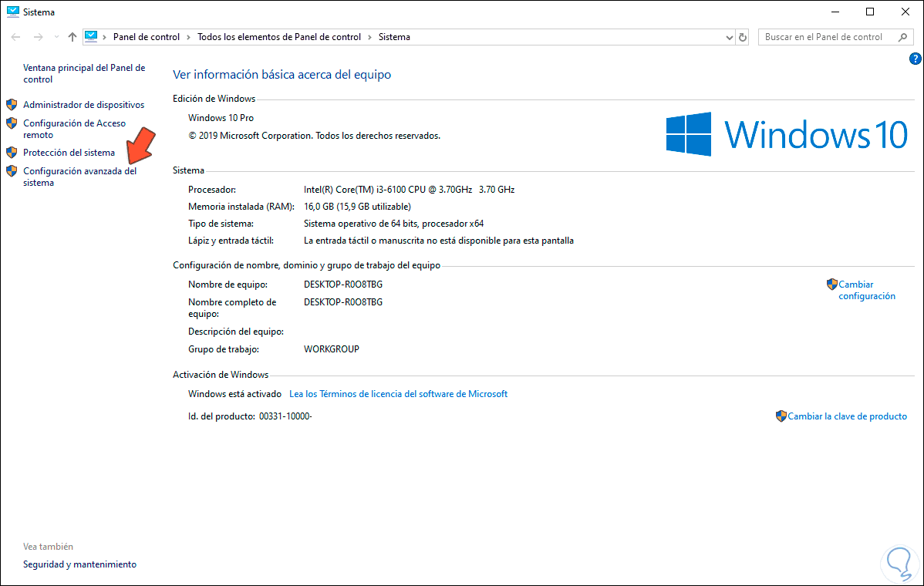This screenshot has width=924, height=586.
Task: Click shield icon beside Configuración avanzada del sistema
Action: coord(12,171)
